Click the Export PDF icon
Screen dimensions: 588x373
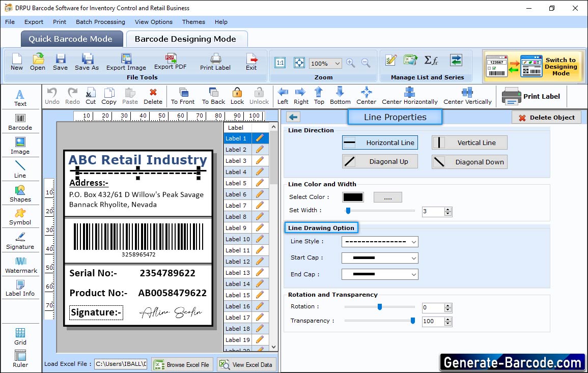[170, 62]
